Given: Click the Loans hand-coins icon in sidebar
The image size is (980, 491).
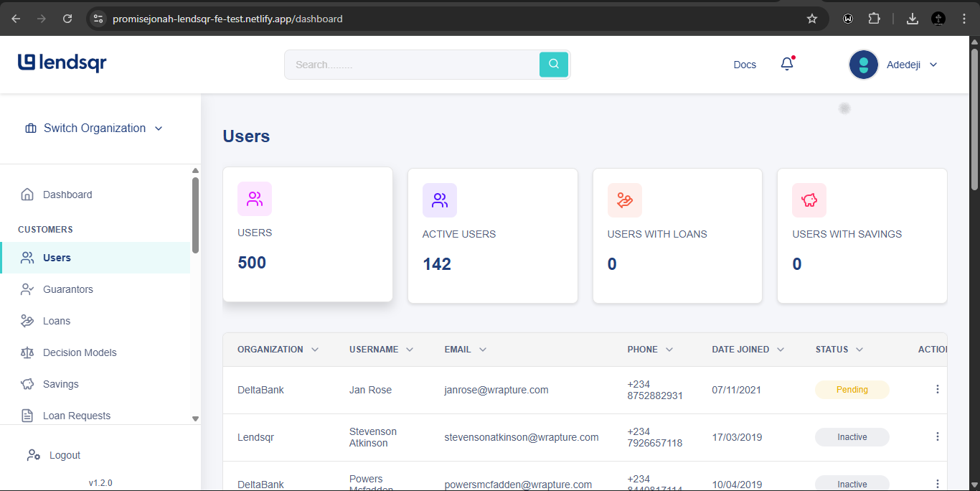Looking at the screenshot, I should click(x=27, y=321).
